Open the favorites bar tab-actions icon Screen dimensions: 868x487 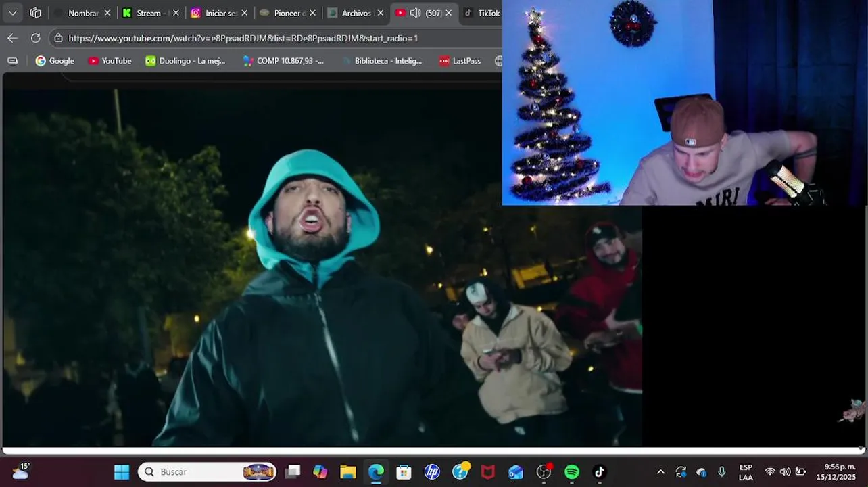click(12, 61)
